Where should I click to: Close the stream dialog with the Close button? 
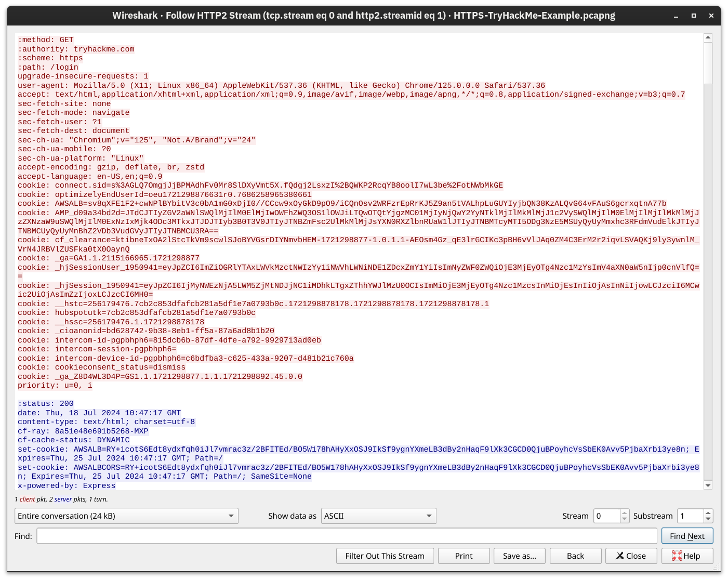(x=631, y=556)
